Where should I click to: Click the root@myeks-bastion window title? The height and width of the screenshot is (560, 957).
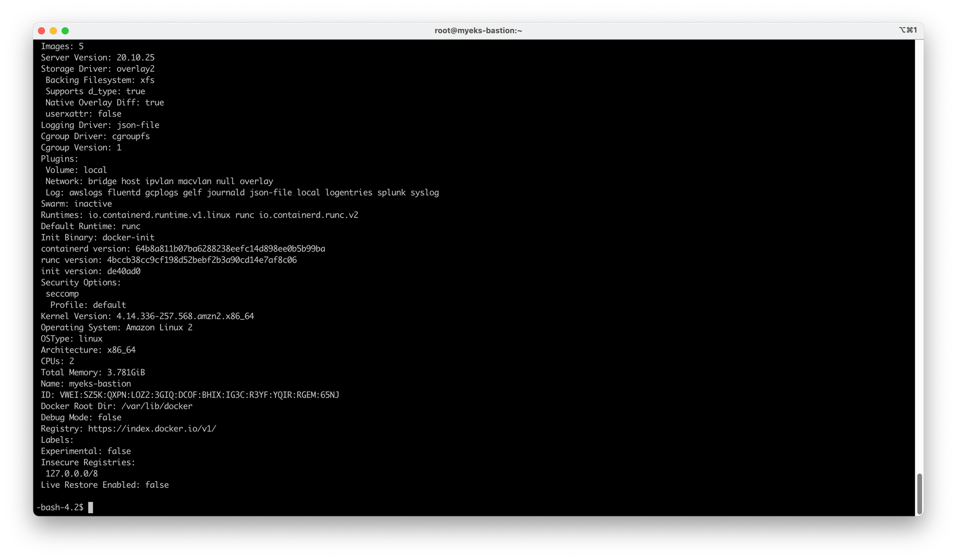[478, 31]
